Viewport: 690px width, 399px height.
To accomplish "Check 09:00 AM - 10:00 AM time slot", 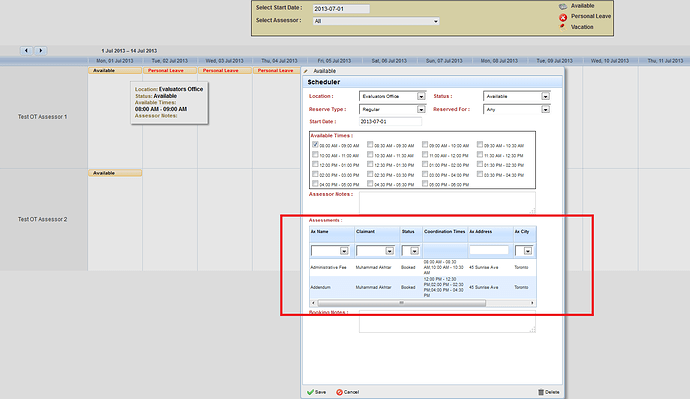I will click(x=425, y=144).
